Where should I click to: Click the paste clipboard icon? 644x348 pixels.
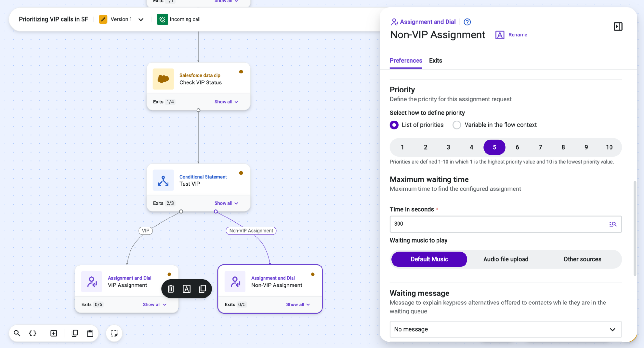coord(90,333)
